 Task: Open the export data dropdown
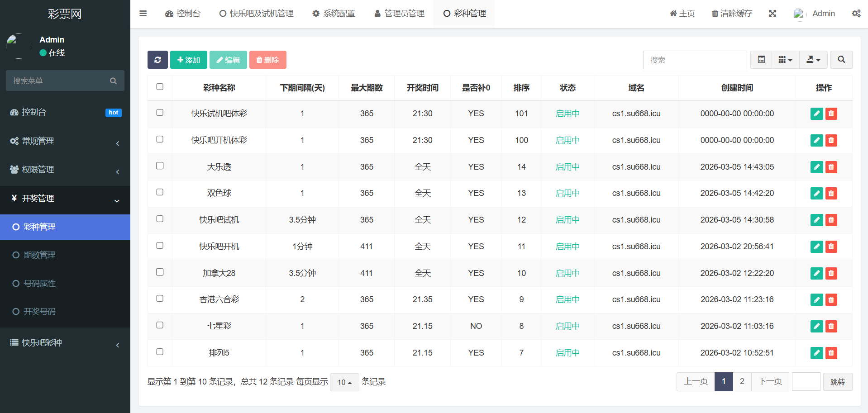pos(813,60)
